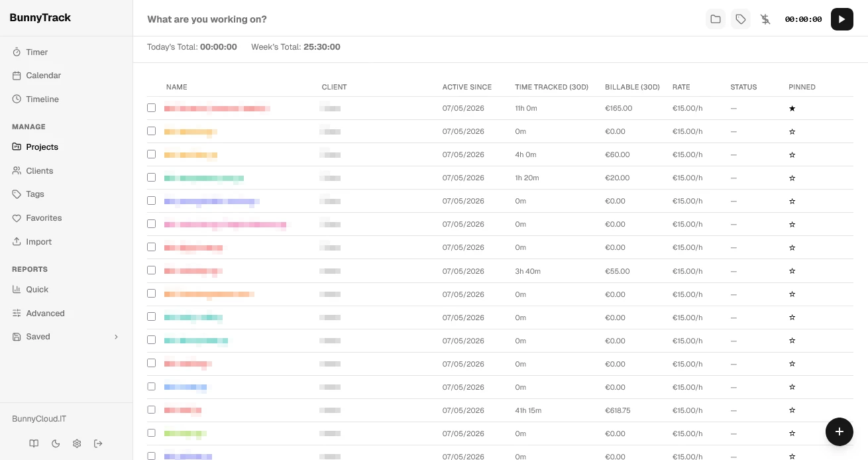Open Tags via the tag icon in sidebar
The width and height of the screenshot is (868, 460).
pyautogui.click(x=17, y=194)
